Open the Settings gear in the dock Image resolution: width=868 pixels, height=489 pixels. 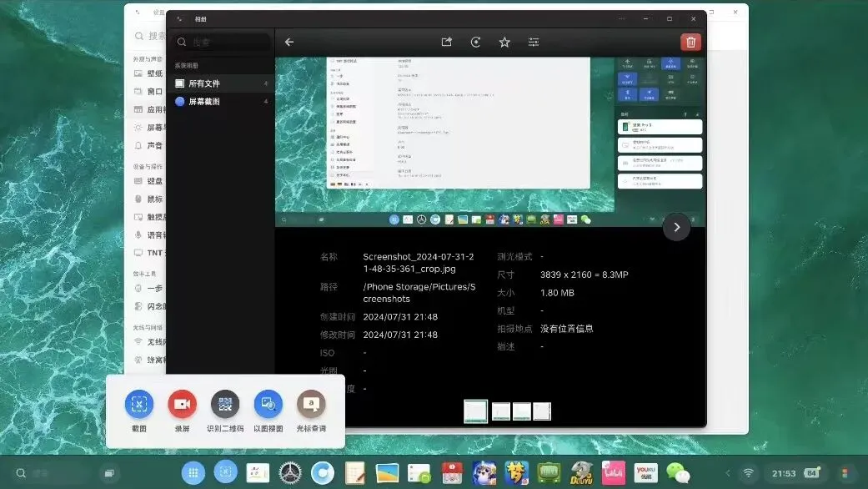pos(290,473)
